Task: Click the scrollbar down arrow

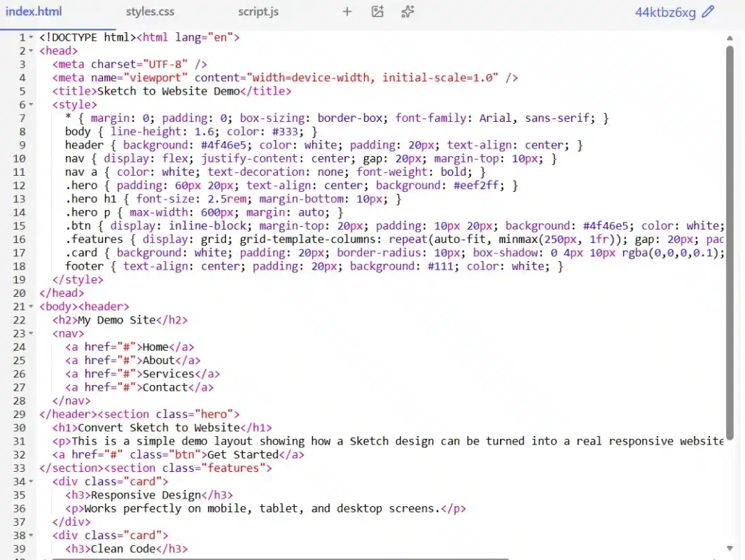Action: tap(730, 548)
